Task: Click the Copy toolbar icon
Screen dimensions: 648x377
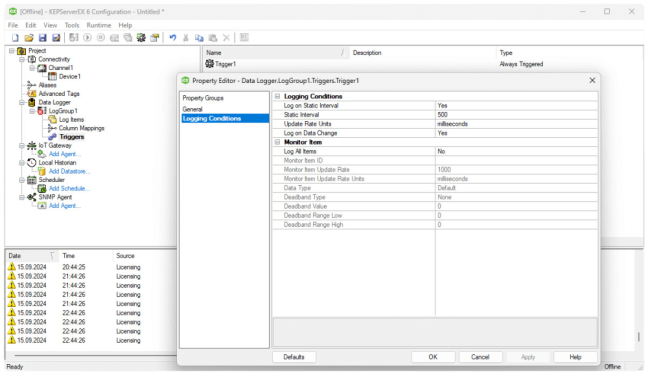Action: (x=199, y=38)
